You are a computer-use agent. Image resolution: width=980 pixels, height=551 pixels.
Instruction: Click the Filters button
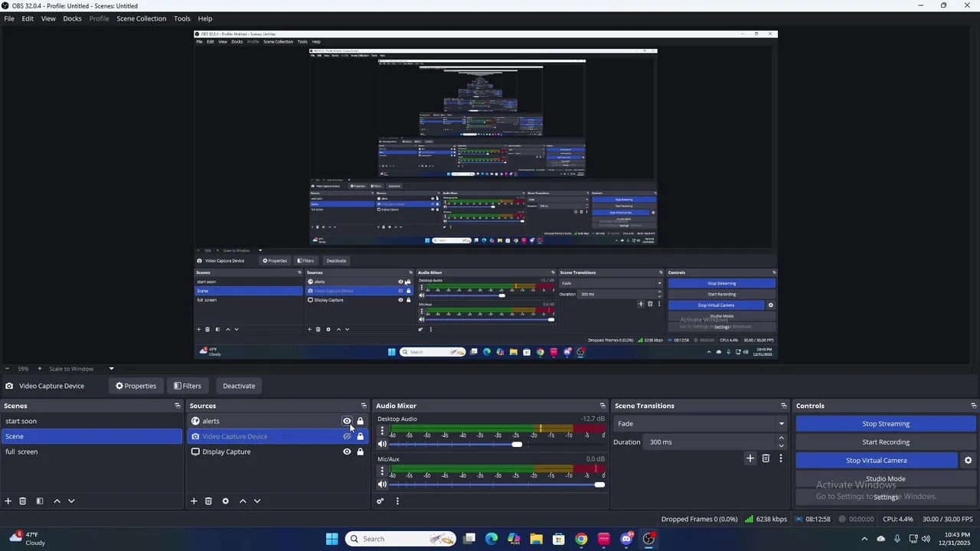pos(187,386)
